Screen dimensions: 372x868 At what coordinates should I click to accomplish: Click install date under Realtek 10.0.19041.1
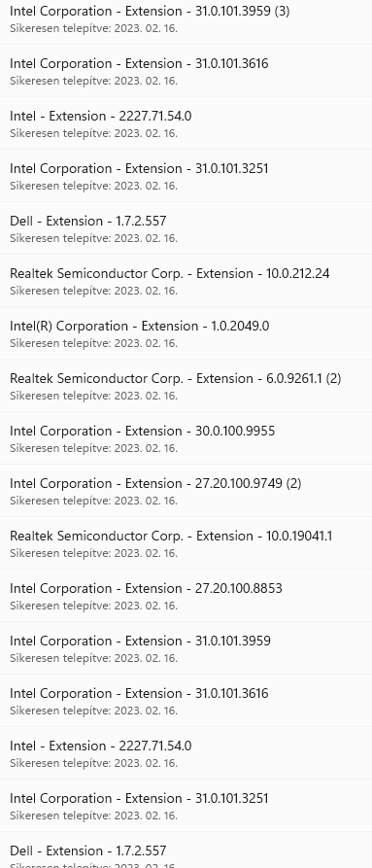pos(93,553)
